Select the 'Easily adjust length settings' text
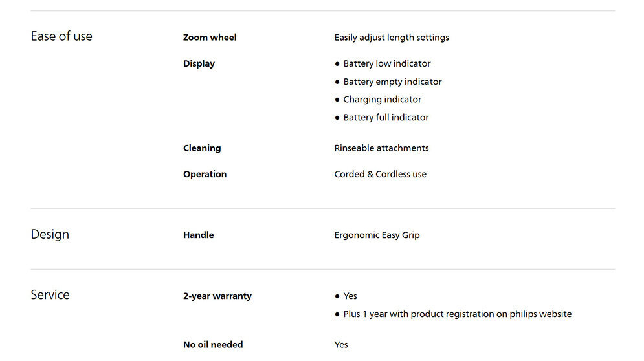Screen dimensions: 644x361 coord(392,38)
